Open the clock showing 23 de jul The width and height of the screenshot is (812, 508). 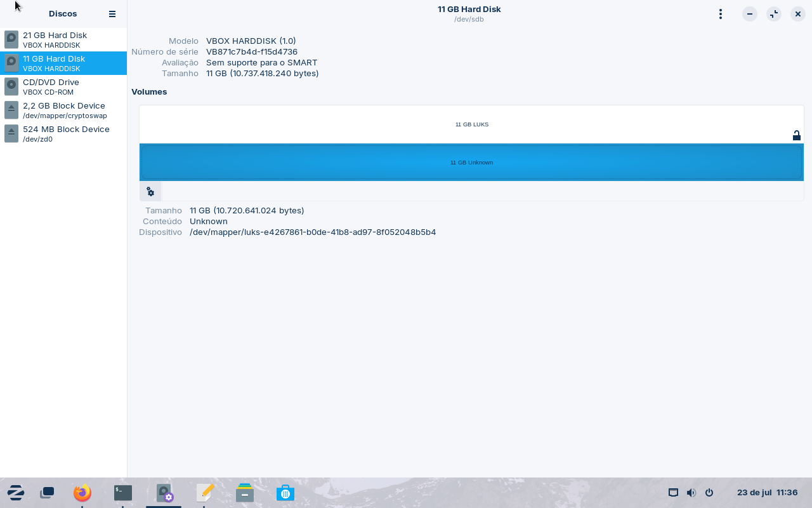click(767, 493)
